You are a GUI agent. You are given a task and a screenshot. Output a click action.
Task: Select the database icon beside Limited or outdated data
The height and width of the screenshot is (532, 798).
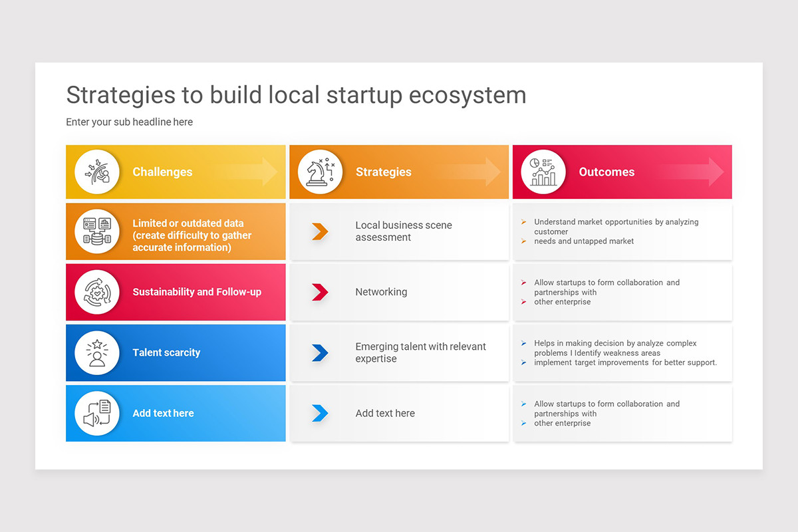pyautogui.click(x=97, y=231)
